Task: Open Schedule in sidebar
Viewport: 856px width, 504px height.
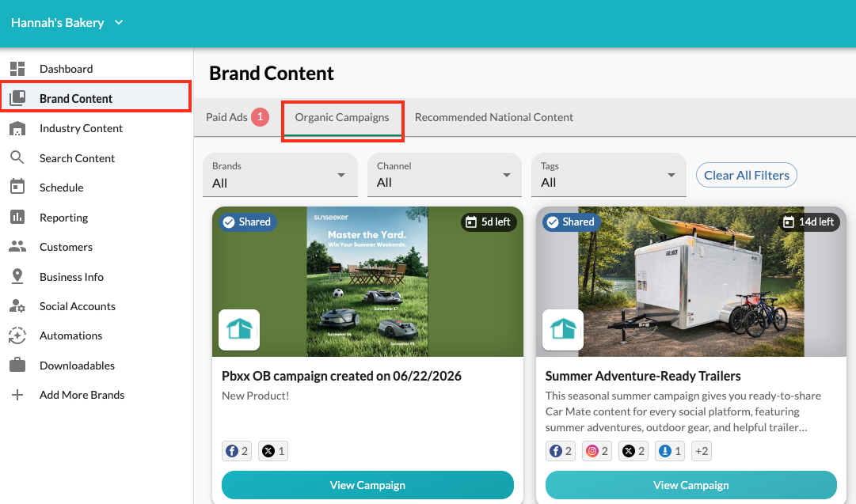Action: coord(96,188)
